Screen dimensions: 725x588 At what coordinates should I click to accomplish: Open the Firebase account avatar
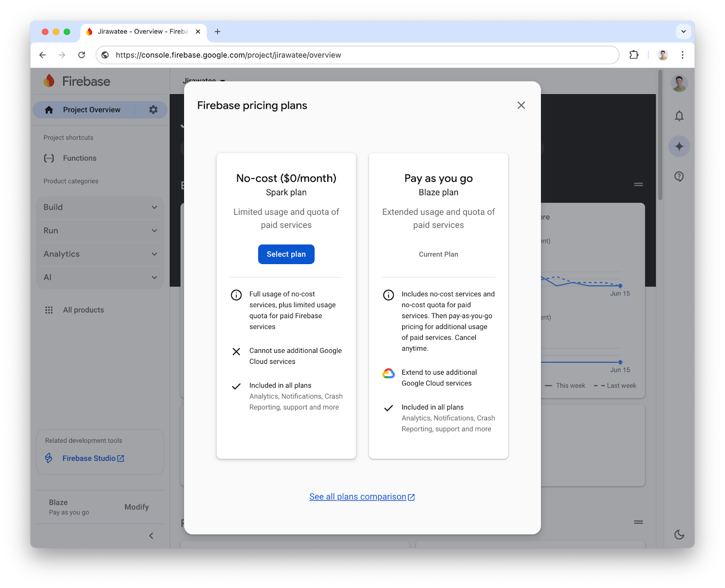[679, 83]
